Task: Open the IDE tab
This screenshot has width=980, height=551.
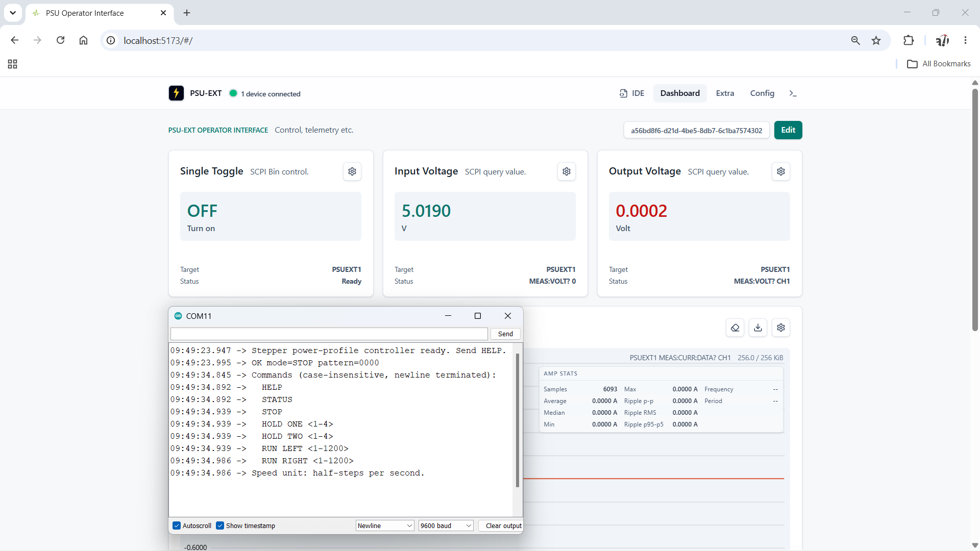Action: 632,93
